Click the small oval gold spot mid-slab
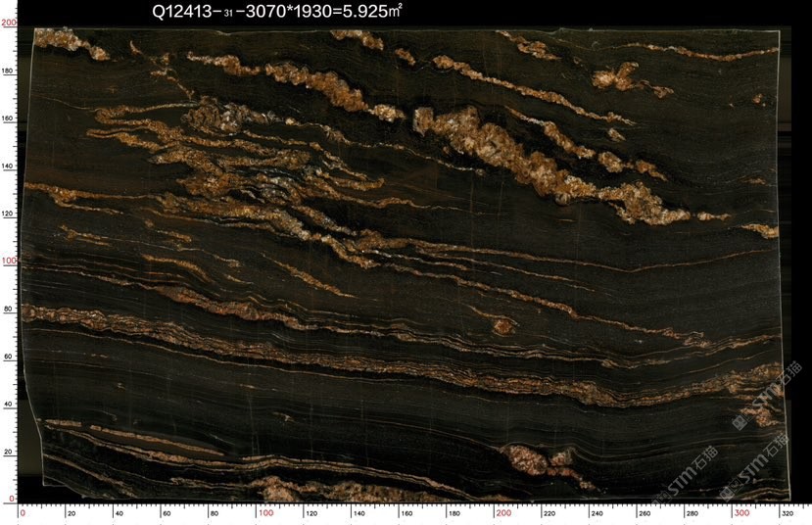 coord(502,326)
